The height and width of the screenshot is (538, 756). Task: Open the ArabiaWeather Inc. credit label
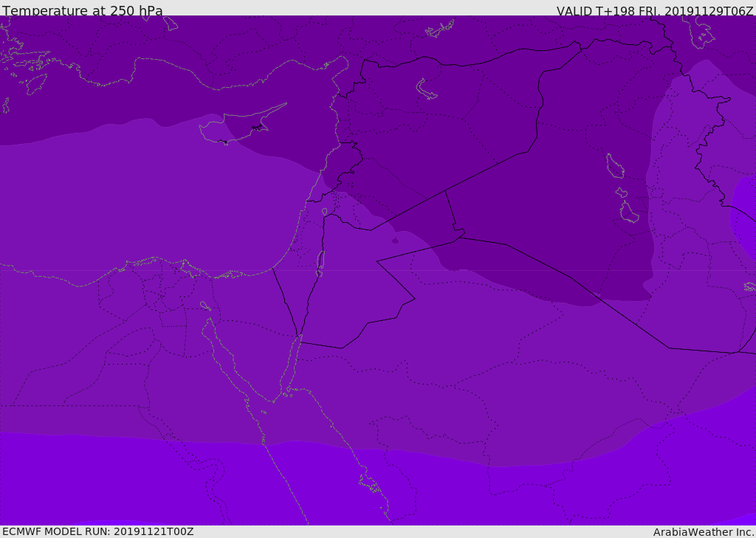click(x=703, y=532)
